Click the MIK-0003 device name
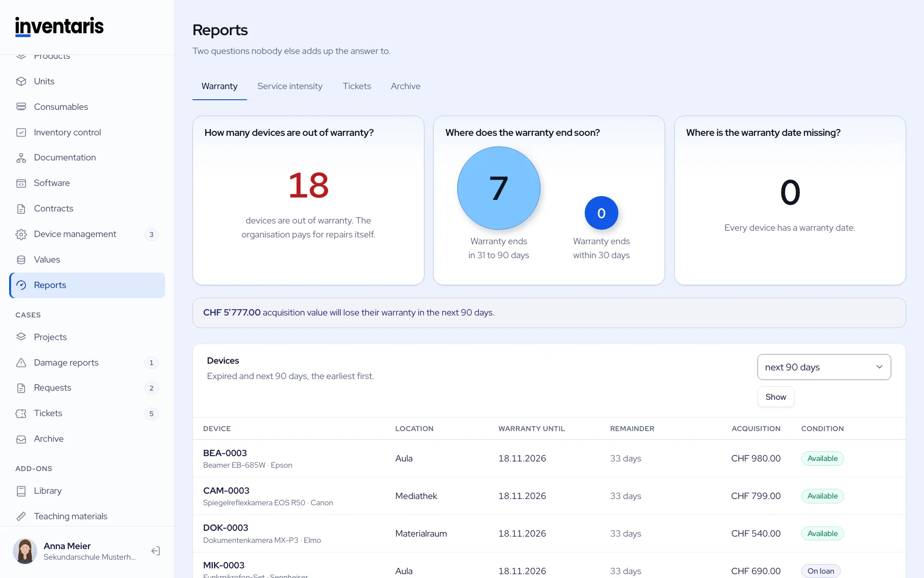 coord(224,565)
